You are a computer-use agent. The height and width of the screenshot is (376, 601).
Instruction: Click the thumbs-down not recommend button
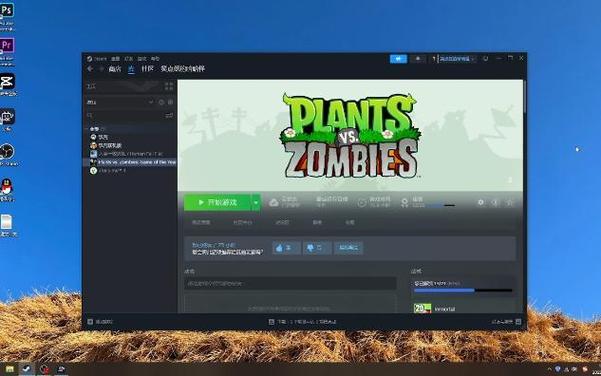(x=317, y=248)
